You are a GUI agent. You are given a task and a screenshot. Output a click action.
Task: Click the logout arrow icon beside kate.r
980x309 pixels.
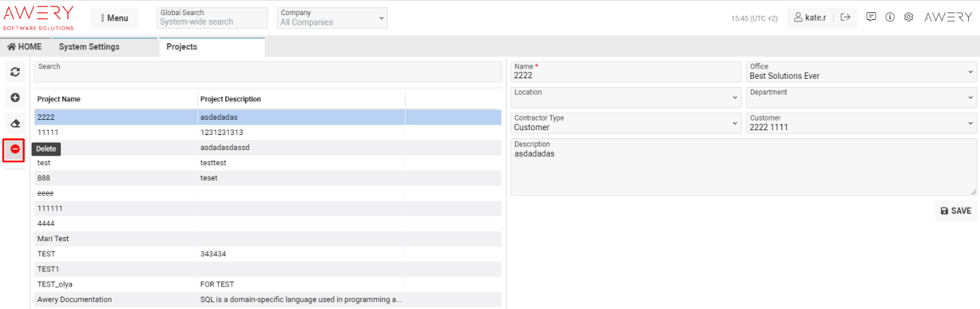click(x=846, y=18)
